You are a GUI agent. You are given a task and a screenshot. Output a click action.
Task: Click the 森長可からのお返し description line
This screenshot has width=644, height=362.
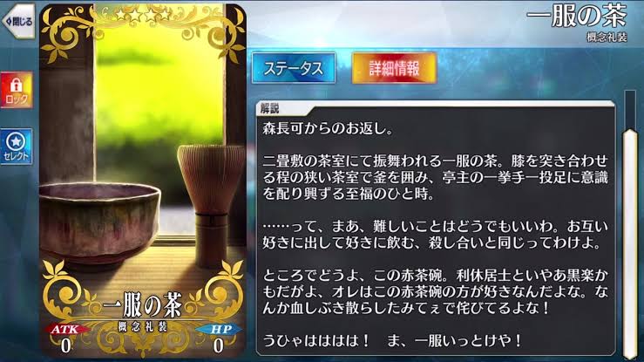pos(328,128)
